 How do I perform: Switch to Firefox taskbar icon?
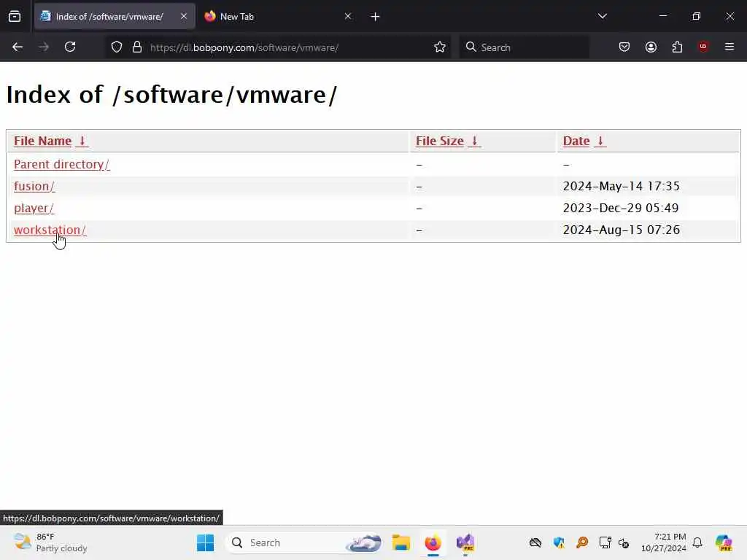tap(433, 542)
